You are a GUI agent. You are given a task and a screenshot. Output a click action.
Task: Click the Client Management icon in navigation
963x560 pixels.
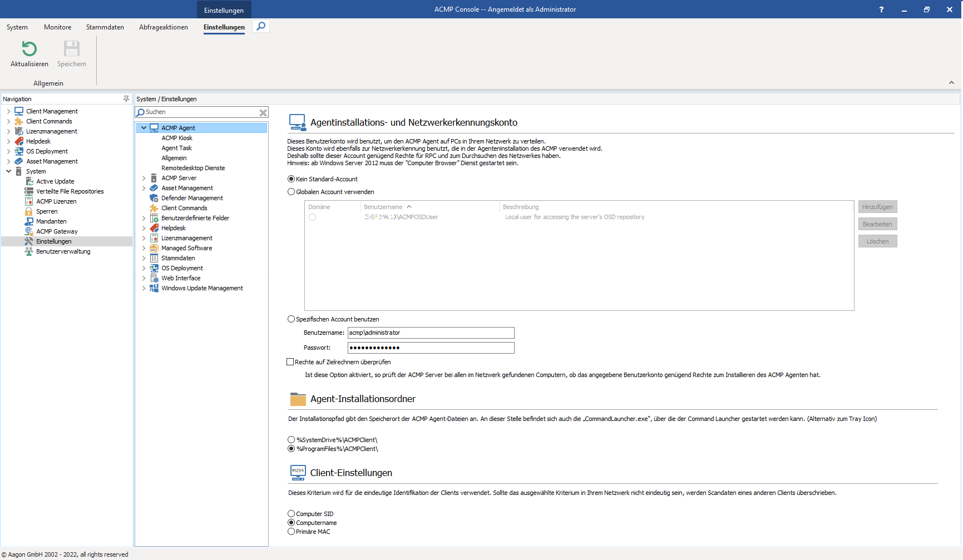pyautogui.click(x=19, y=111)
